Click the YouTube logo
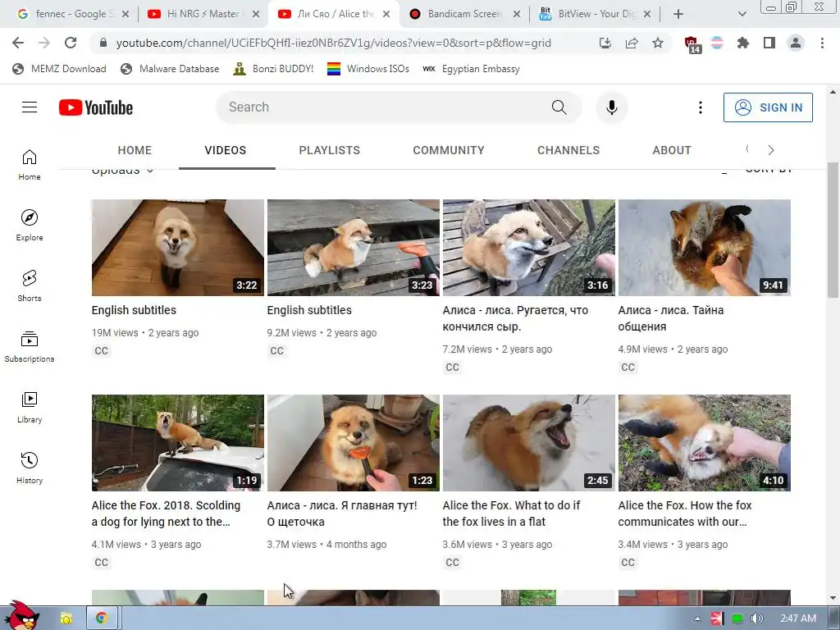Screen dimensions: 840x630 point(96,107)
